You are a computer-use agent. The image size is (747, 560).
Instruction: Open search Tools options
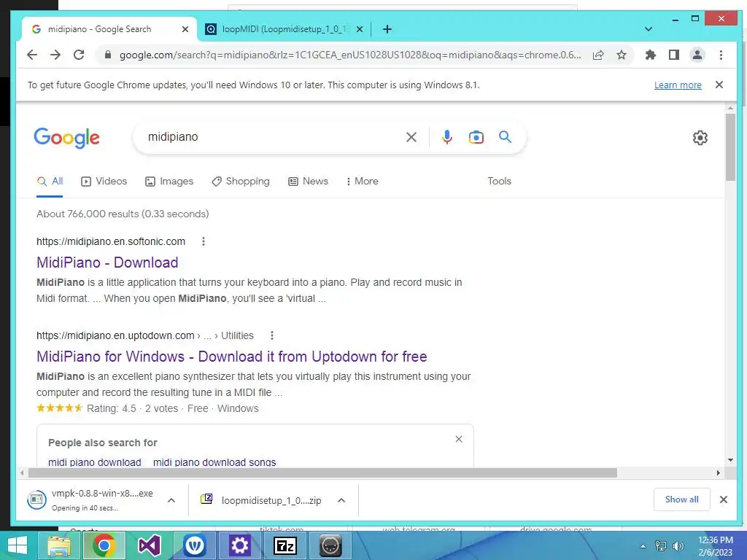499,181
